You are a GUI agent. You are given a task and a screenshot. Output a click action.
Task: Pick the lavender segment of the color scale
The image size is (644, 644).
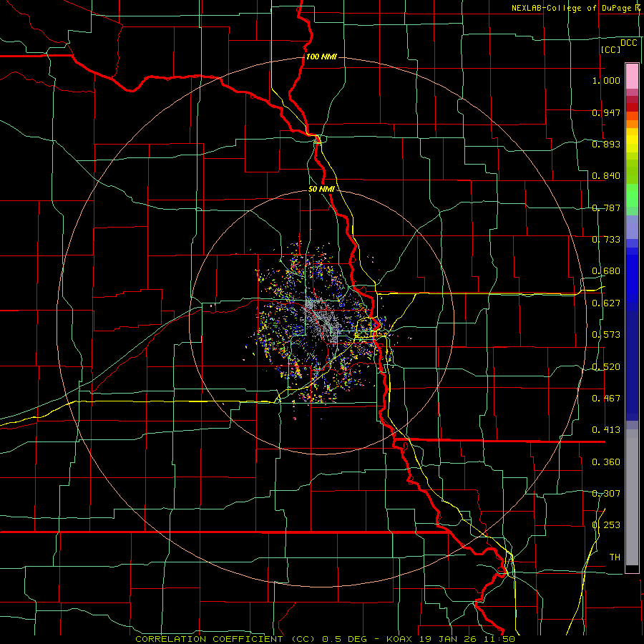pos(632,227)
